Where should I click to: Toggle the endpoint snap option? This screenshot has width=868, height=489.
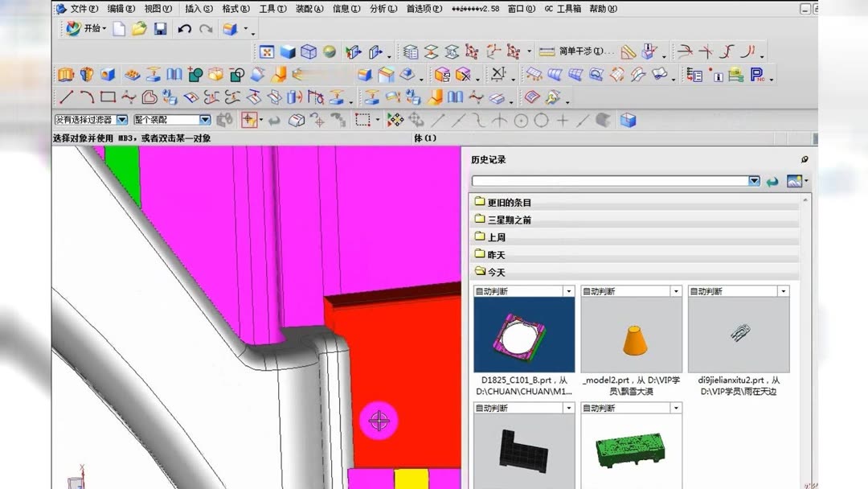[x=439, y=119]
